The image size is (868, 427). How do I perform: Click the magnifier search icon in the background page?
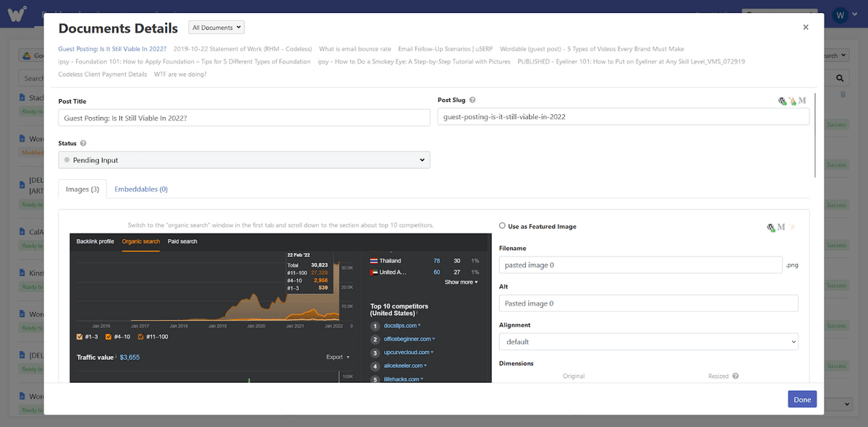coord(841,78)
